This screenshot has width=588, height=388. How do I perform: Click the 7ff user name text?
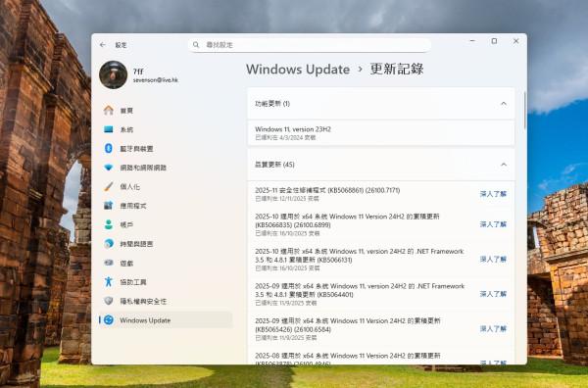pos(138,72)
